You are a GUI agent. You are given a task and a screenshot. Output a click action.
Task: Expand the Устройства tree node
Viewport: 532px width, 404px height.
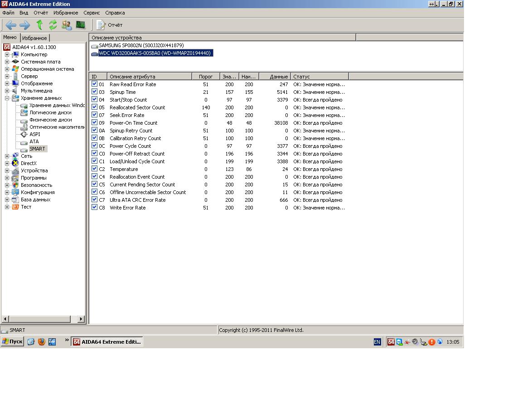7,170
